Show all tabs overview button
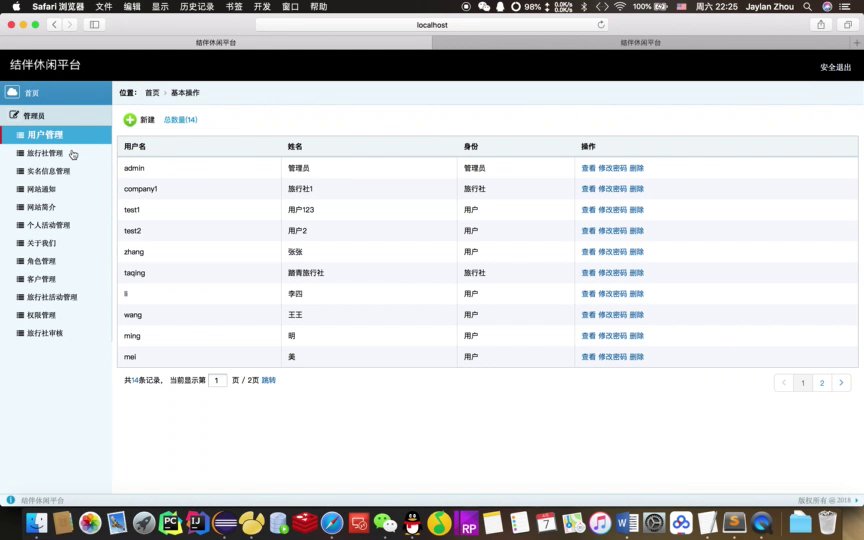The width and height of the screenshot is (864, 540). (x=847, y=25)
